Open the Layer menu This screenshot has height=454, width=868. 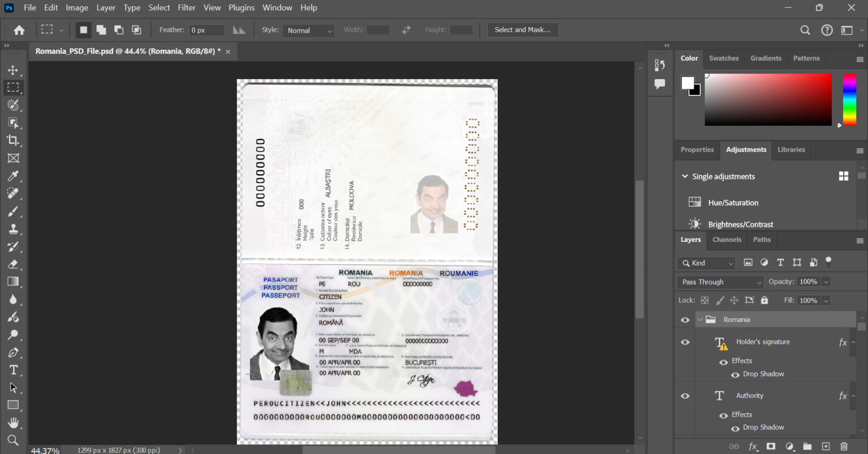tap(106, 7)
